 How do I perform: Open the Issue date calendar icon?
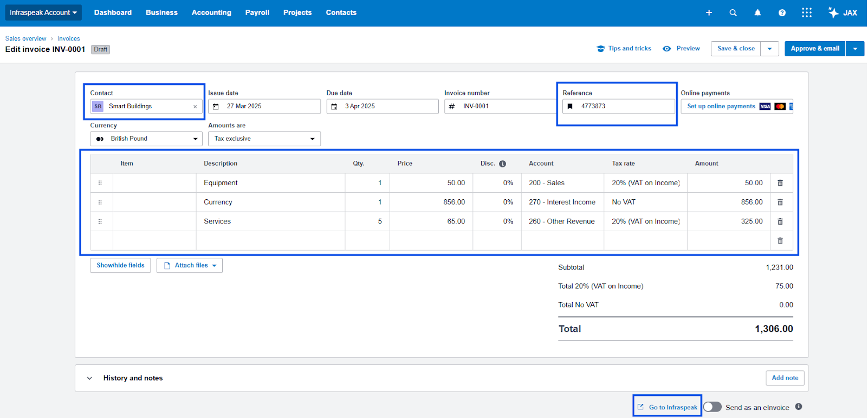216,107
